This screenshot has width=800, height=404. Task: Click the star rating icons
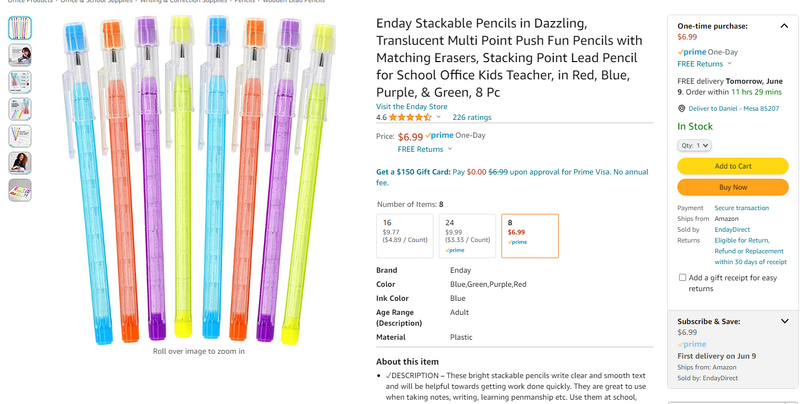(410, 117)
